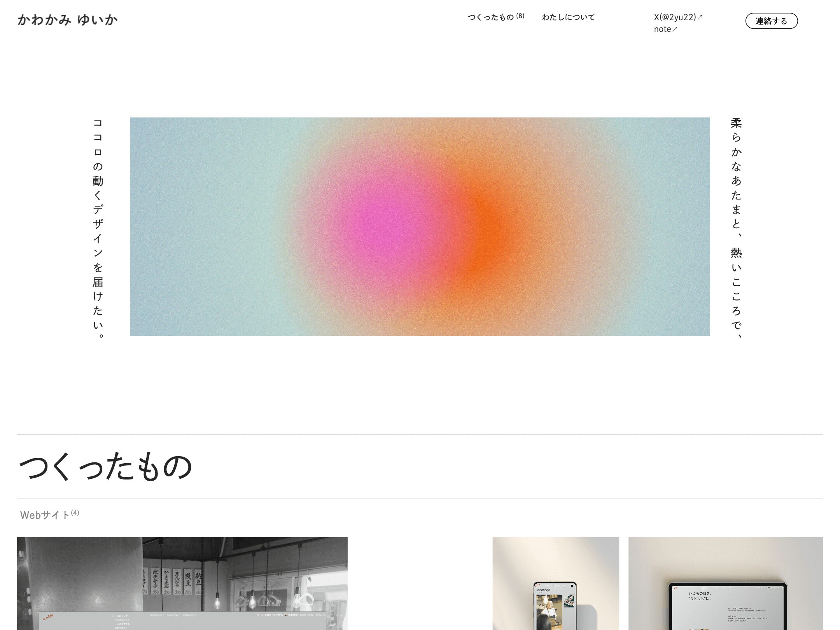Click the arrow icon next to note

(675, 29)
